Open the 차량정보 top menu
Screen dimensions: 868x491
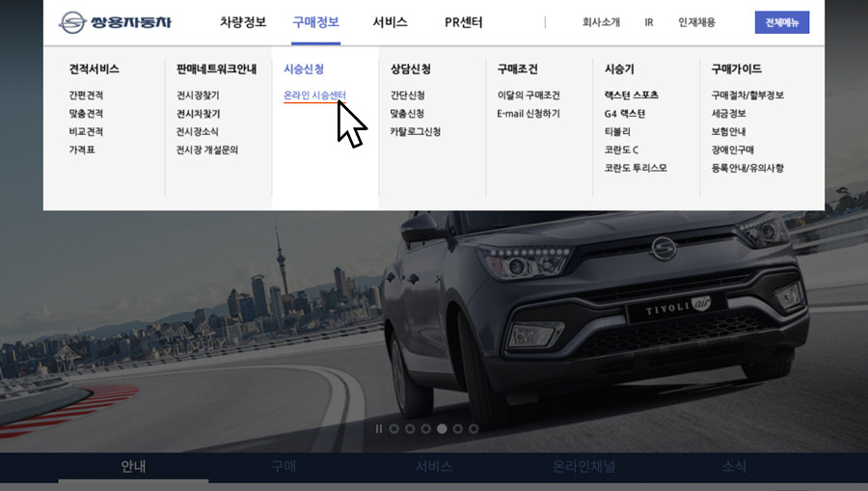click(243, 22)
